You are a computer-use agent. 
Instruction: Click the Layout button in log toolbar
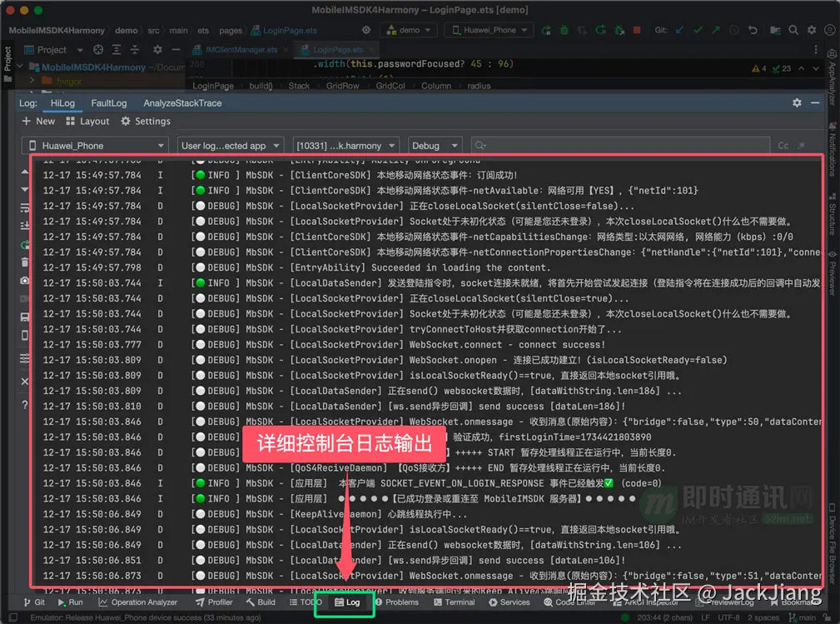coord(87,122)
